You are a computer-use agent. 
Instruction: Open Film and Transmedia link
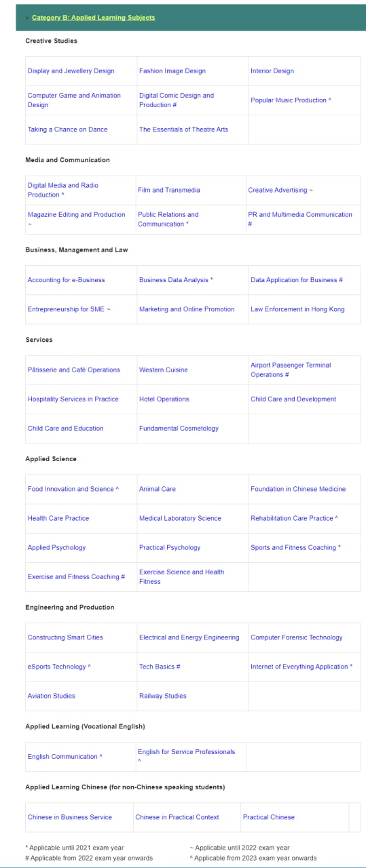coord(169,190)
